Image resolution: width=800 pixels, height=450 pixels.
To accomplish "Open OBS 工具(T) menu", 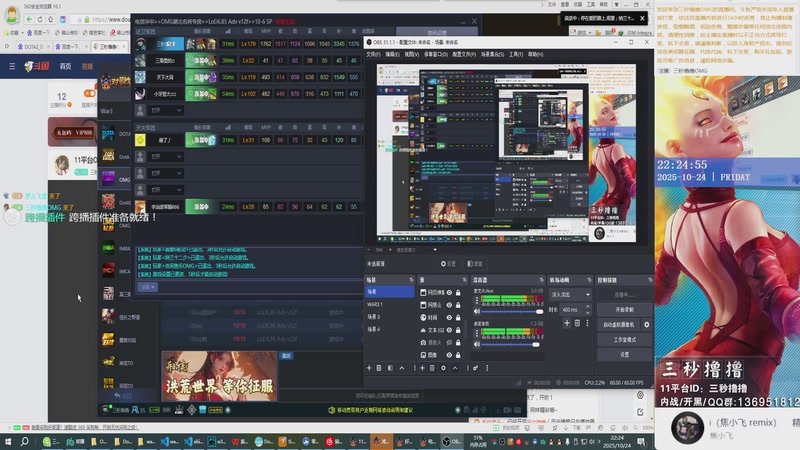I will coord(516,54).
